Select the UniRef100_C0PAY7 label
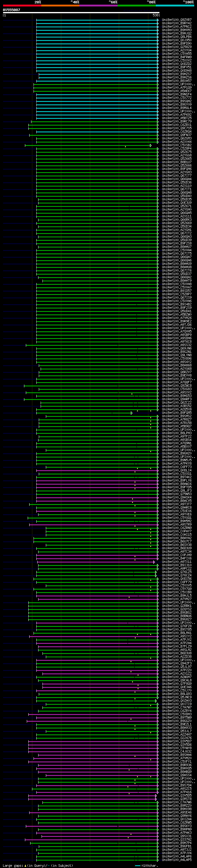 [177, 531]
